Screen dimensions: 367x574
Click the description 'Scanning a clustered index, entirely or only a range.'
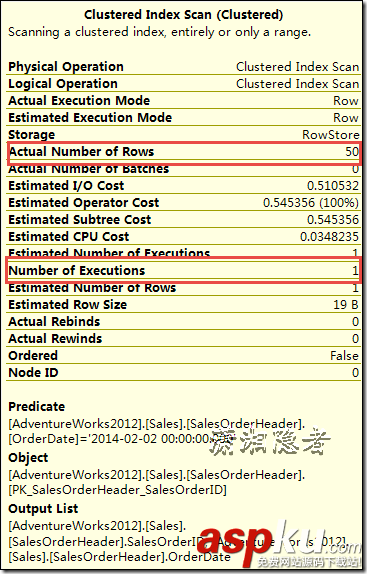160,32
